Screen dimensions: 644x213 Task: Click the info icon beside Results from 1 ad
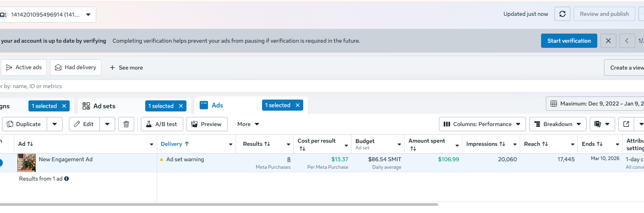pos(66,179)
